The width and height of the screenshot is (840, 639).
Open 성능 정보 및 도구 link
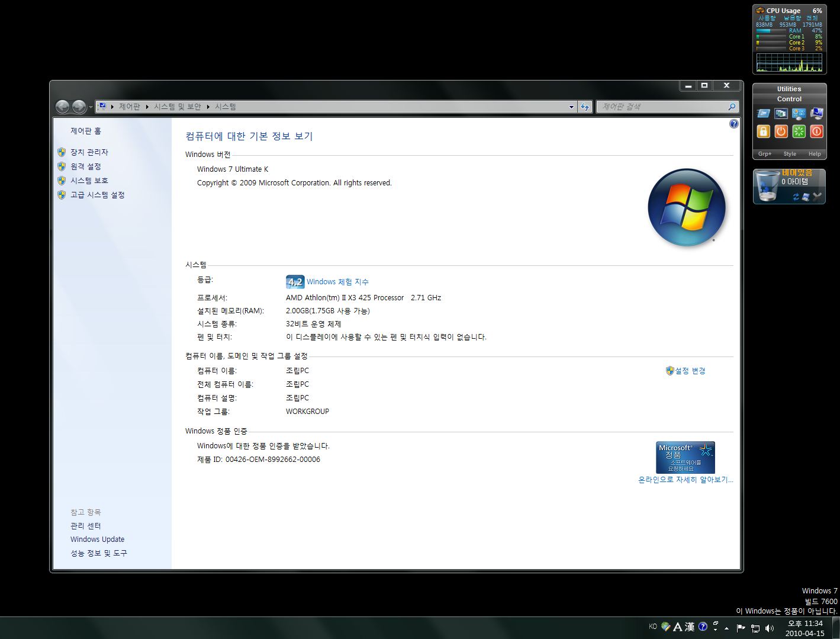pyautogui.click(x=99, y=553)
